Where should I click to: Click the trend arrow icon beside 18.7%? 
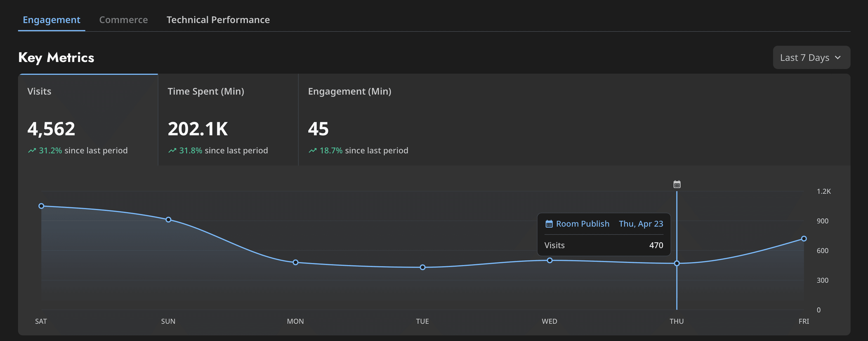coord(313,150)
